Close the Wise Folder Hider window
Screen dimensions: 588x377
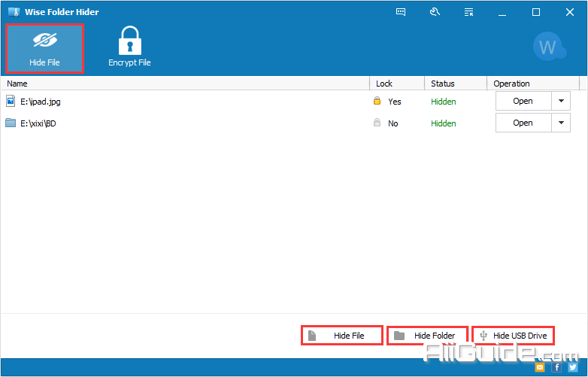[x=570, y=12]
